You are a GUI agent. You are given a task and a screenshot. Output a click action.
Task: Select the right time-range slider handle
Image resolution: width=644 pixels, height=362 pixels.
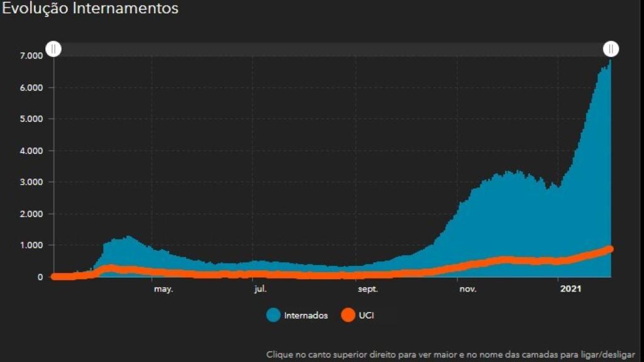(x=611, y=48)
